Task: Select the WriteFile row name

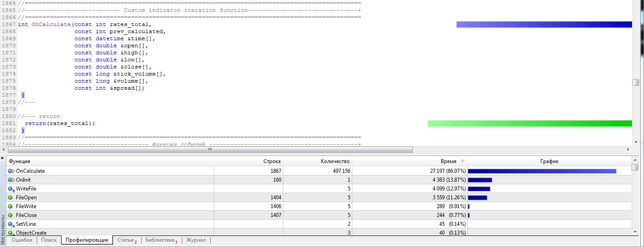Action: tap(26, 189)
